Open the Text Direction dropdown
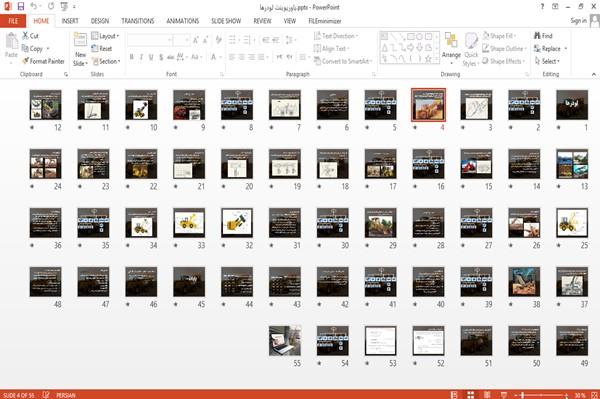 [x=336, y=36]
